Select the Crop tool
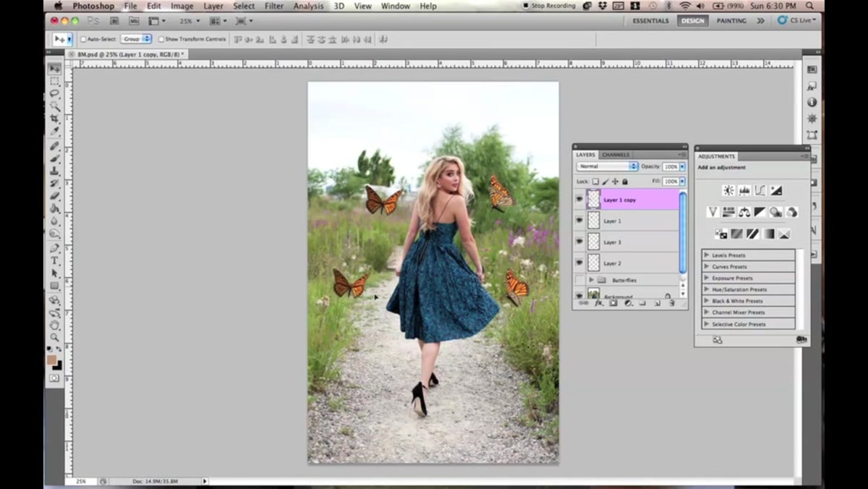Screen dimensions: 868x489 [54, 119]
